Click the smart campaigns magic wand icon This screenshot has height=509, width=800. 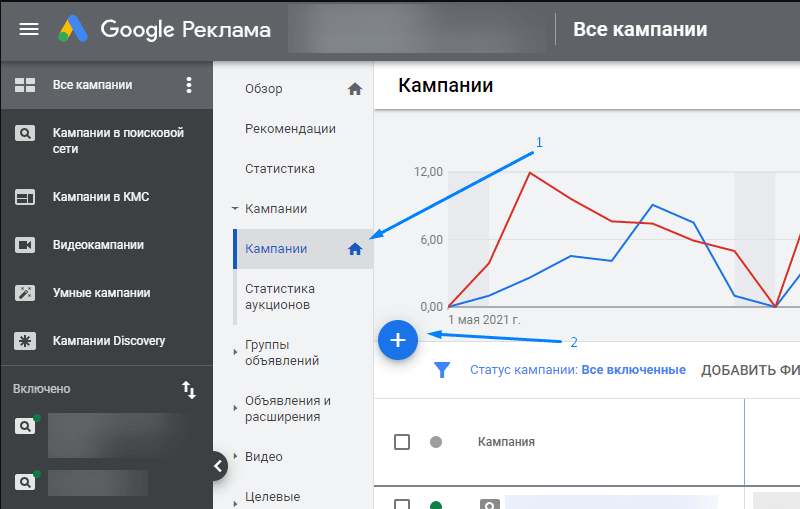(24, 293)
